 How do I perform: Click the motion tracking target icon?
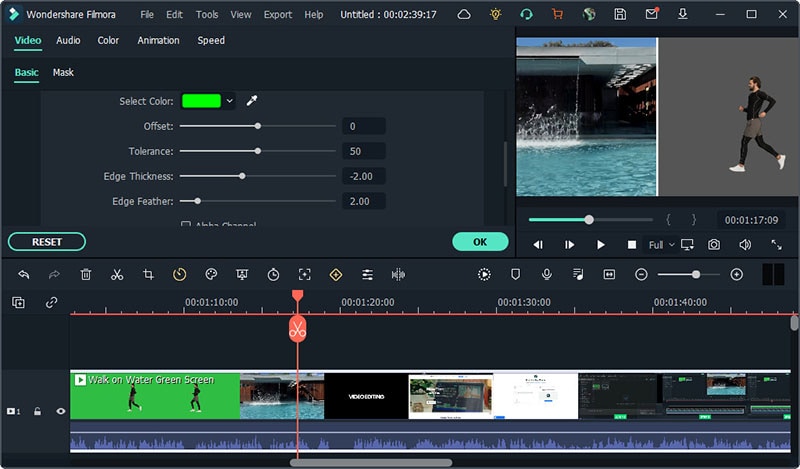305,275
